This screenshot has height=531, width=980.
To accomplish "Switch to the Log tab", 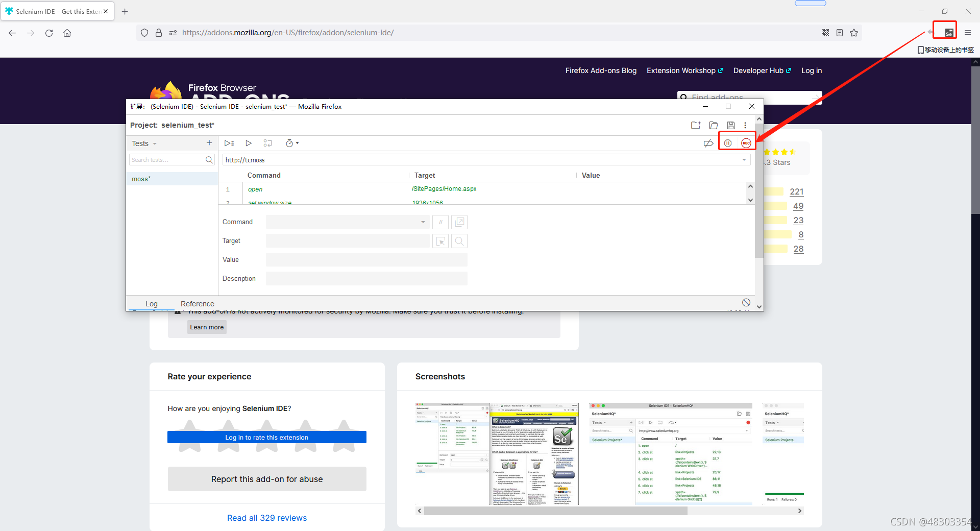I will [x=152, y=304].
